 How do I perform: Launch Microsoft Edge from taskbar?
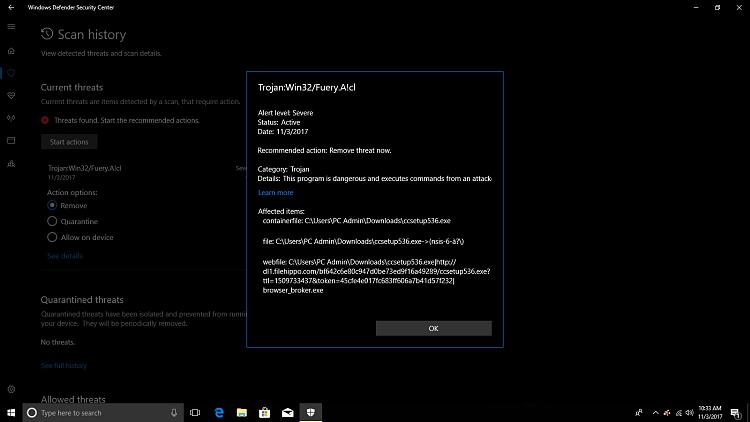point(219,412)
